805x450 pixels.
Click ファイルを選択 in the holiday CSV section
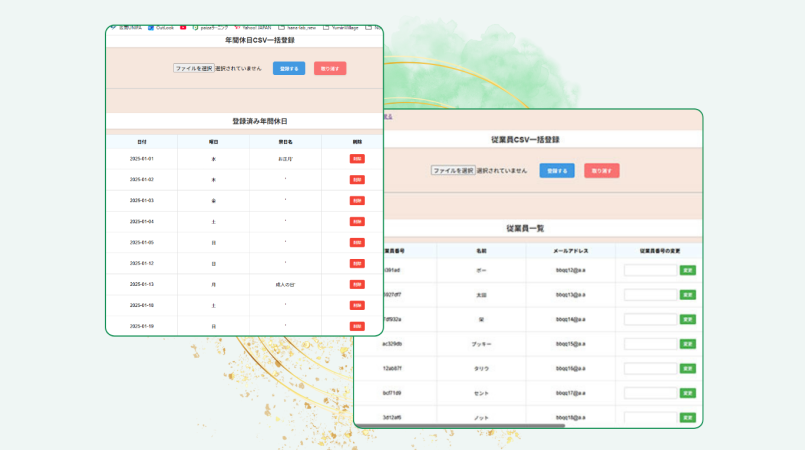pyautogui.click(x=193, y=69)
